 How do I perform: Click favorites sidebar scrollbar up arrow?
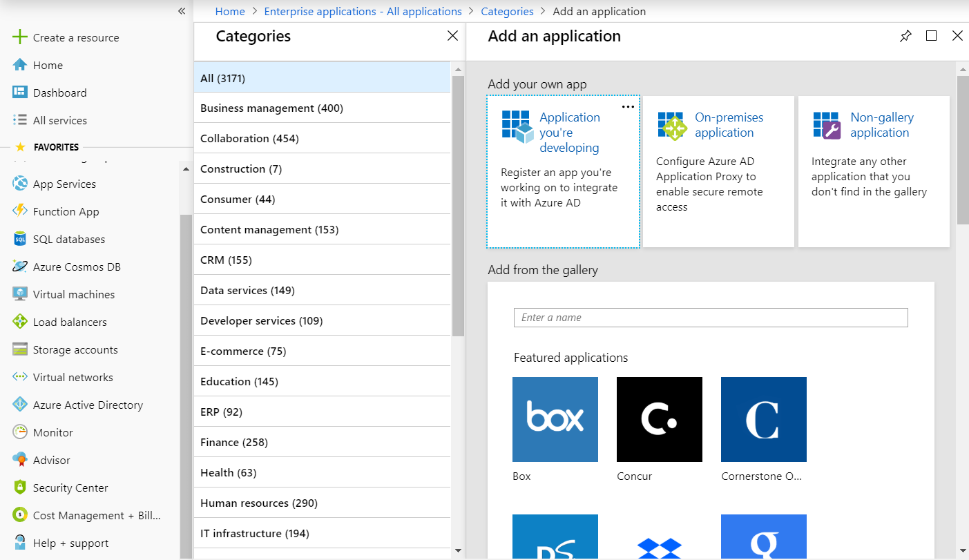click(185, 168)
